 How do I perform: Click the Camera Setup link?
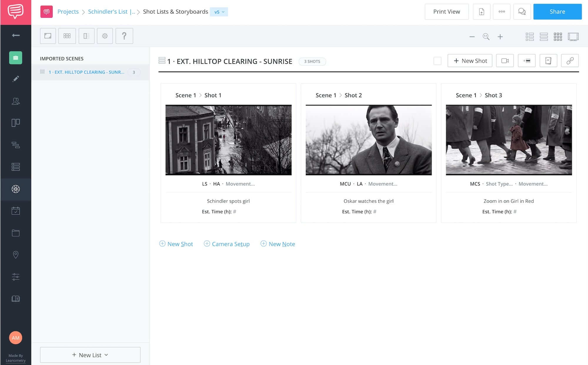[227, 244]
